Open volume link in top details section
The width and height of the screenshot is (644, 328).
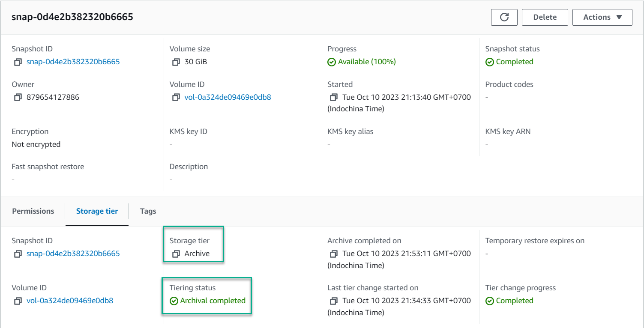coord(228,97)
